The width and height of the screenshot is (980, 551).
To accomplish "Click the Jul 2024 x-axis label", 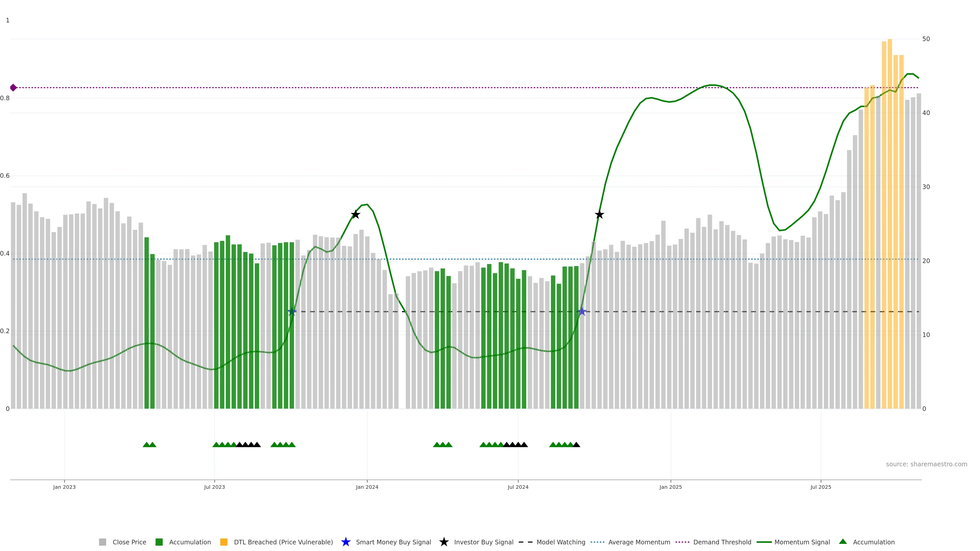I will click(x=518, y=487).
